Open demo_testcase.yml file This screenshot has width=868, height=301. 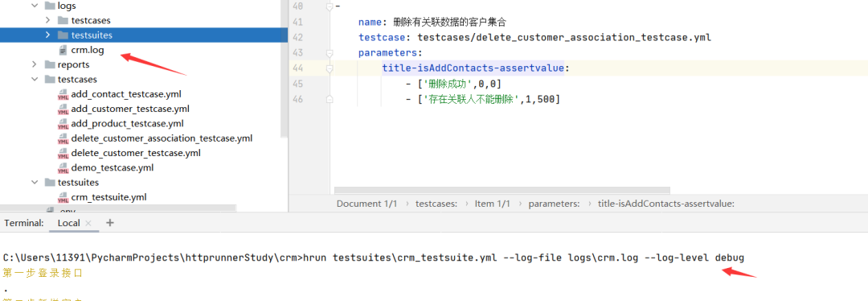113,167
